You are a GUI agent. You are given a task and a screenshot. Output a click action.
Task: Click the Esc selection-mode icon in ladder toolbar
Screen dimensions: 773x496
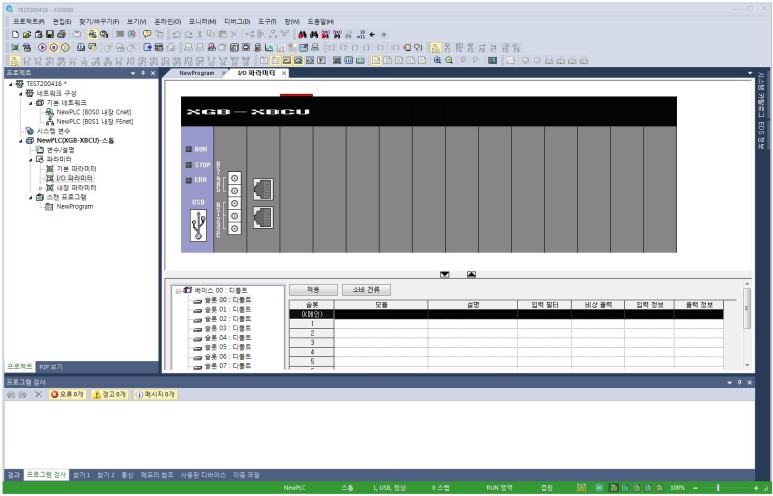click(15, 61)
